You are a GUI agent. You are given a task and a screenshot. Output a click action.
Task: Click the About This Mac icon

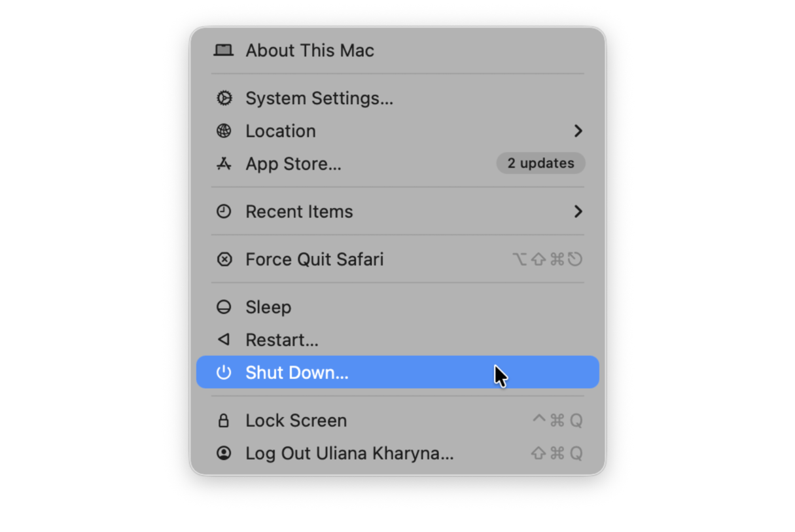223,50
